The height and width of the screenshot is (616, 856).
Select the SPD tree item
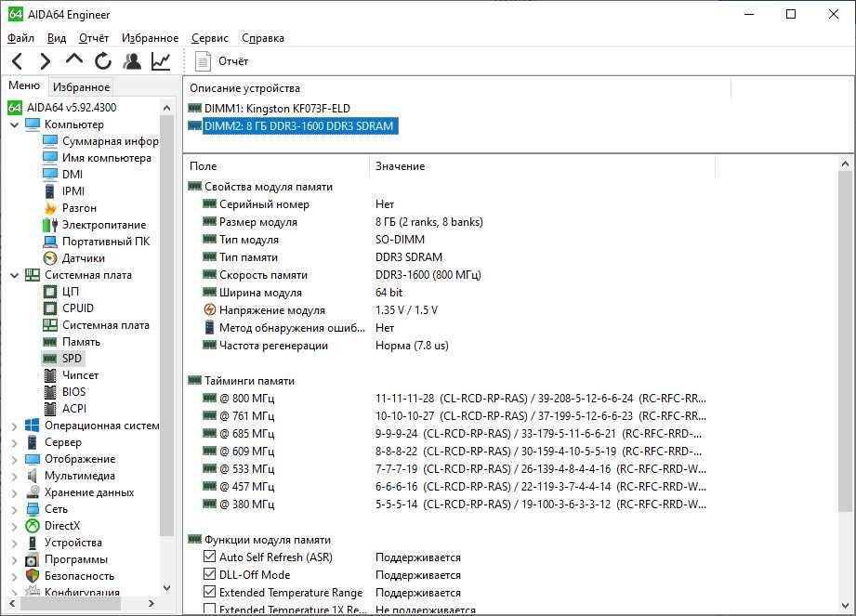click(x=72, y=359)
